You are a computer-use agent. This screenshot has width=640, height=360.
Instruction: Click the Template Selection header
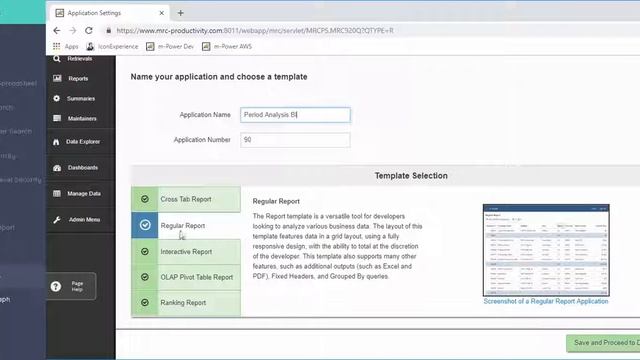(411, 176)
